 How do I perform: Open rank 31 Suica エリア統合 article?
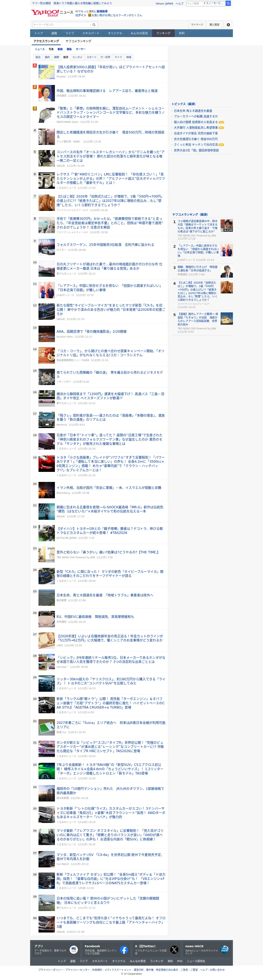pyautogui.click(x=111, y=725)
